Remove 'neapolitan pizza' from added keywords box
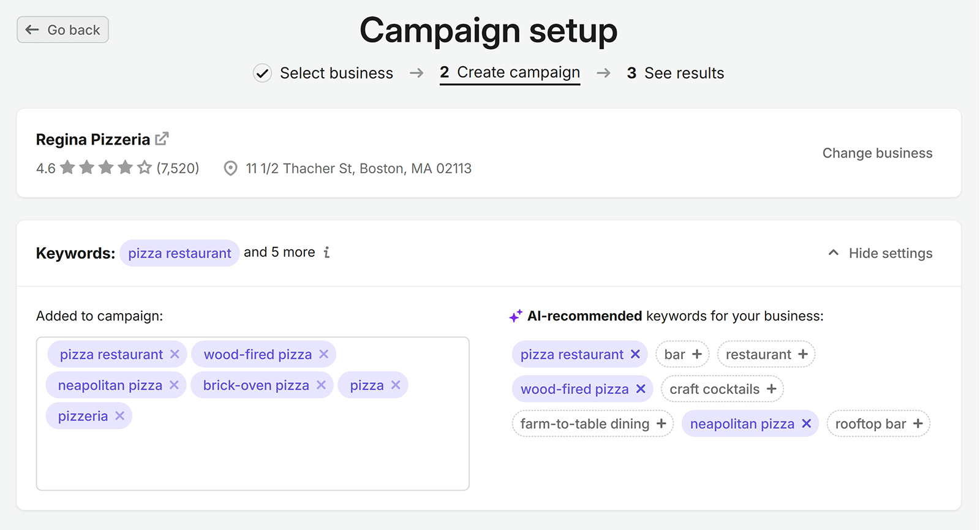The width and height of the screenshot is (980, 530). click(x=174, y=385)
